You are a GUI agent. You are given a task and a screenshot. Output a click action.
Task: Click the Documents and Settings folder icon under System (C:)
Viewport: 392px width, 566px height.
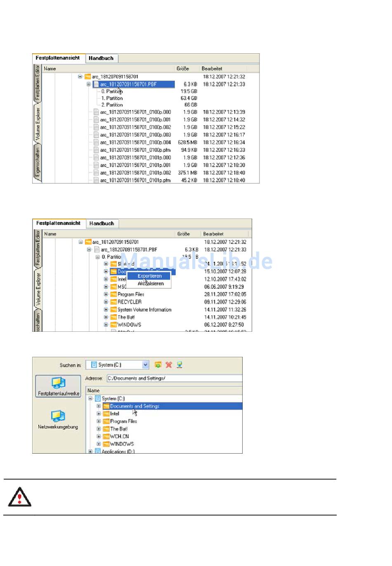click(106, 406)
